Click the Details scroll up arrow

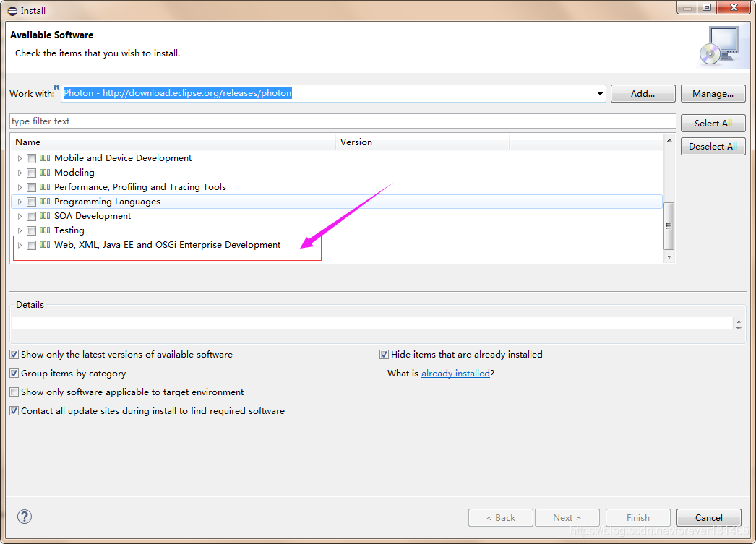click(x=739, y=321)
